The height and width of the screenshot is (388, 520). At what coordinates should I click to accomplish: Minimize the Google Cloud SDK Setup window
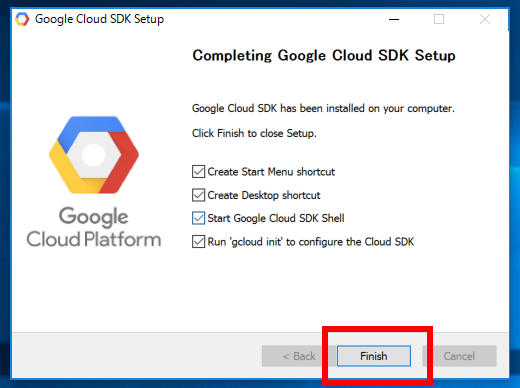[394, 19]
